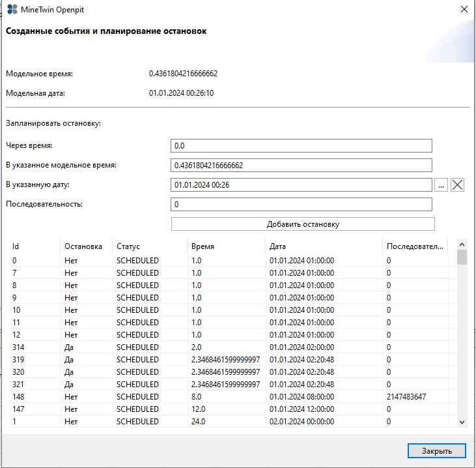Select table row with Id 148
The width and height of the screenshot is (476, 468).
[232, 396]
